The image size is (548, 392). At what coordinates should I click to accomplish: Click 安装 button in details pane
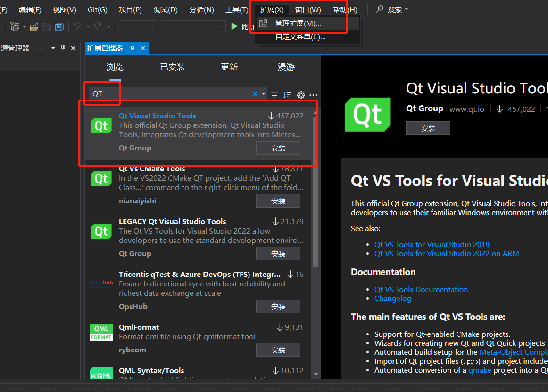[x=428, y=128]
